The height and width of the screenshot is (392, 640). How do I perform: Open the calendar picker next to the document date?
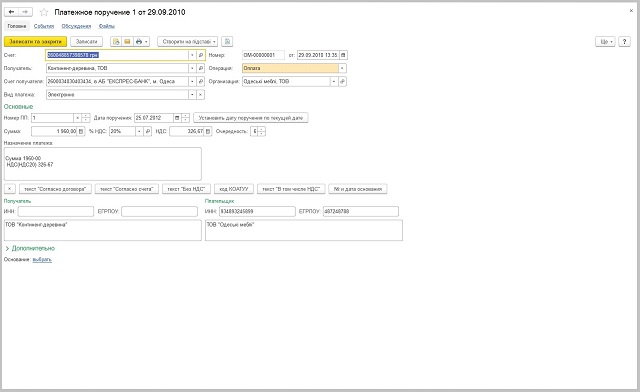pyautogui.click(x=344, y=55)
